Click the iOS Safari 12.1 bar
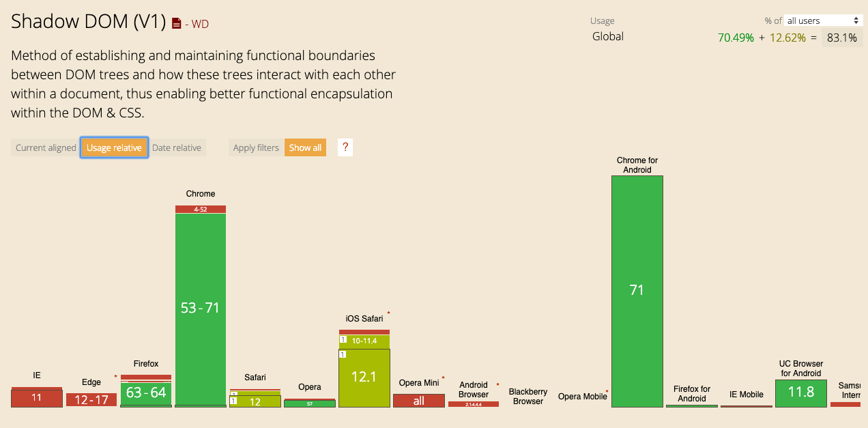This screenshot has width=868, height=428. (x=364, y=378)
